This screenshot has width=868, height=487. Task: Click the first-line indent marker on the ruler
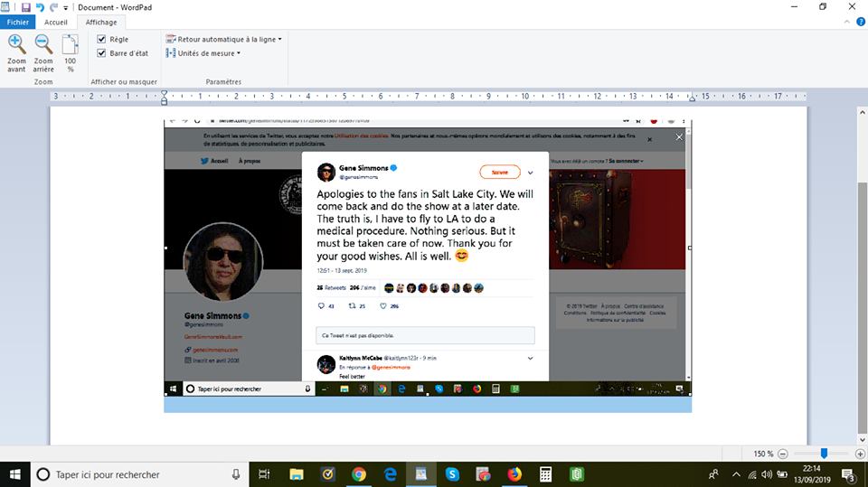click(164, 94)
